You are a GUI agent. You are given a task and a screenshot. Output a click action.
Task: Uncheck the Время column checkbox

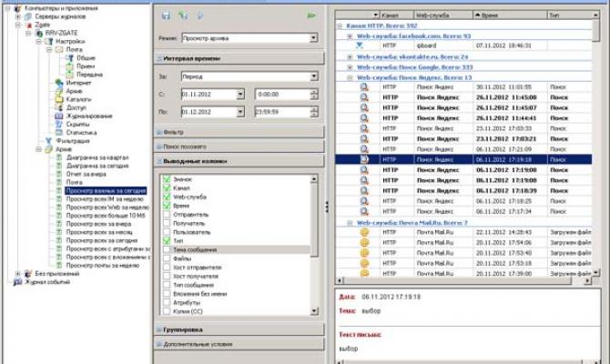pyautogui.click(x=167, y=206)
